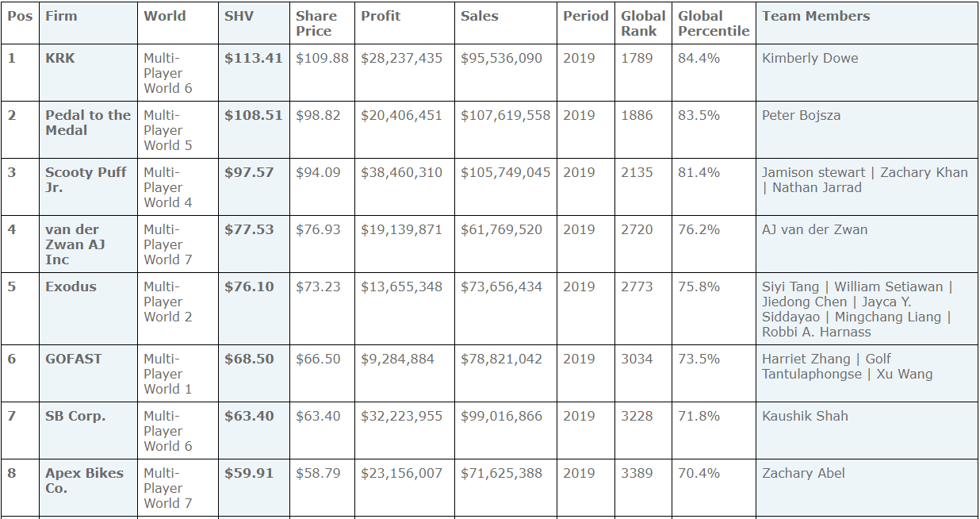Image resolution: width=980 pixels, height=519 pixels.
Task: Click the Firm column header
Action: coord(61,16)
